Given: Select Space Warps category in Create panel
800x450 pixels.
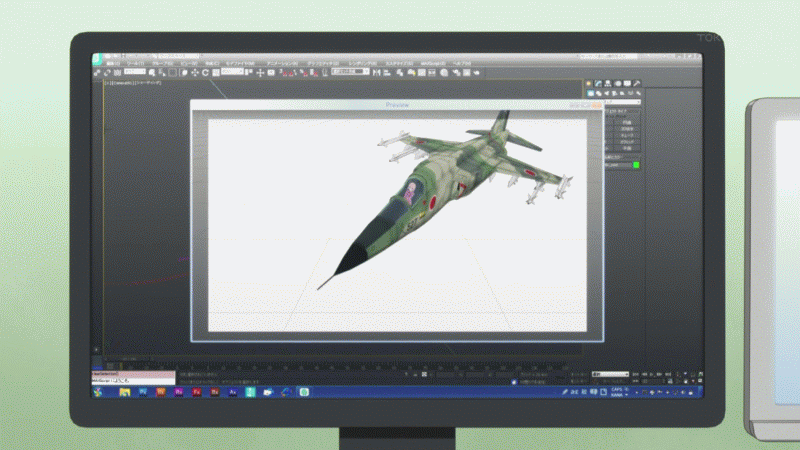Looking at the screenshot, I should (631, 93).
